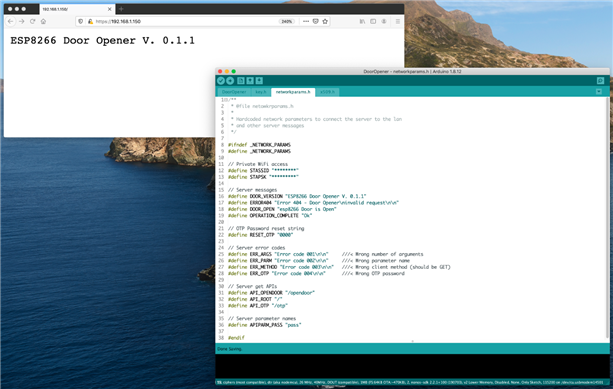The image size is (613, 389).
Task: Reset the 240% zoom level badge
Action: pyautogui.click(x=287, y=22)
